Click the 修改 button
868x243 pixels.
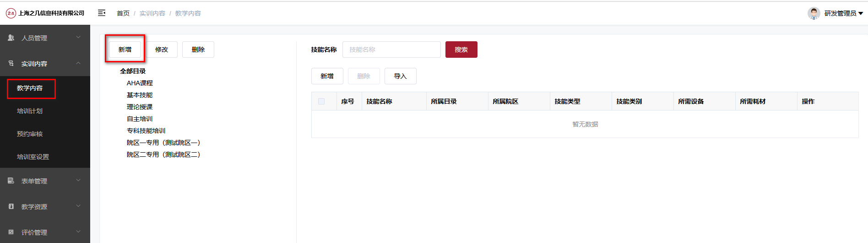pyautogui.click(x=162, y=50)
